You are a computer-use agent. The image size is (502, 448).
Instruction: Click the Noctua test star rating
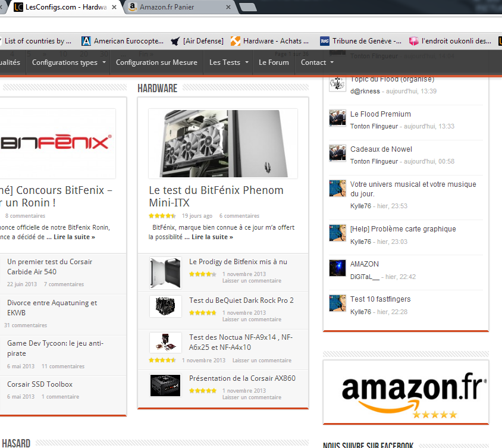click(x=162, y=361)
